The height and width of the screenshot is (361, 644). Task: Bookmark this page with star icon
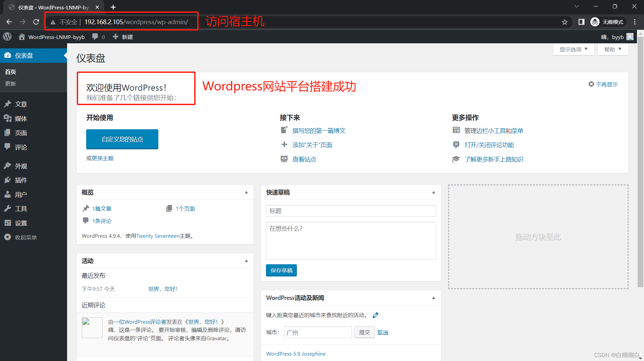coord(565,22)
